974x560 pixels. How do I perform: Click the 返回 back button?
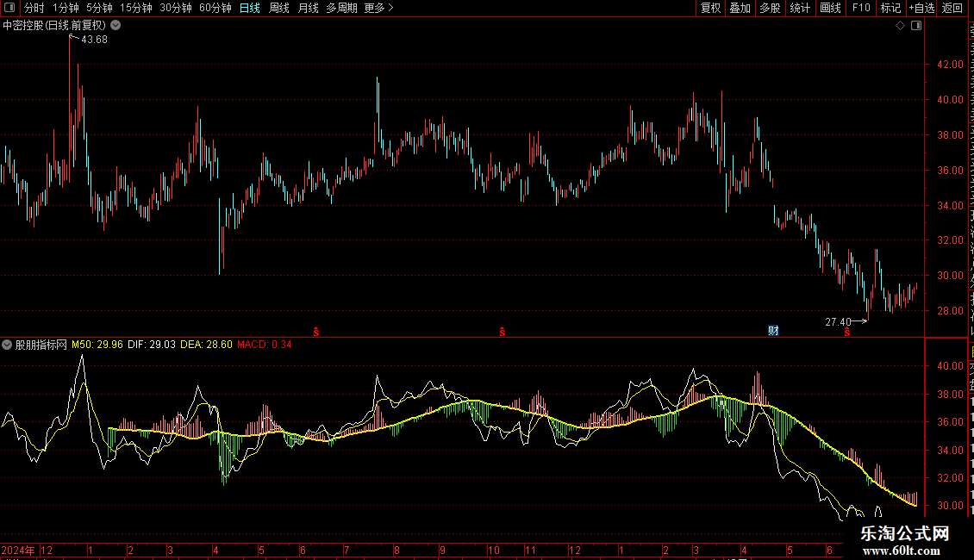pyautogui.click(x=952, y=8)
